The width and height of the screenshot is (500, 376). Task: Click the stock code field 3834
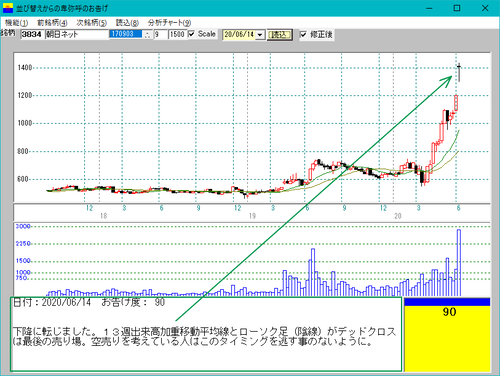pyautogui.click(x=32, y=34)
